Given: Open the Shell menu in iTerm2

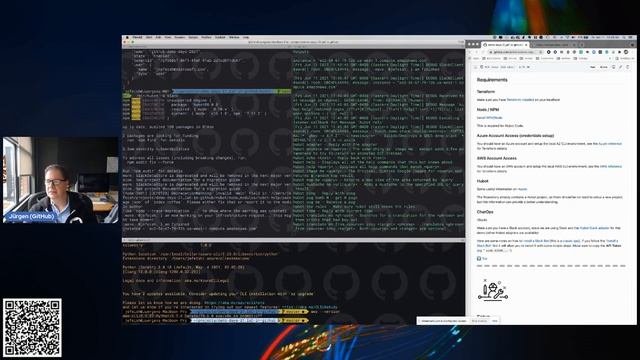Looking at the screenshot, I should (149, 38).
